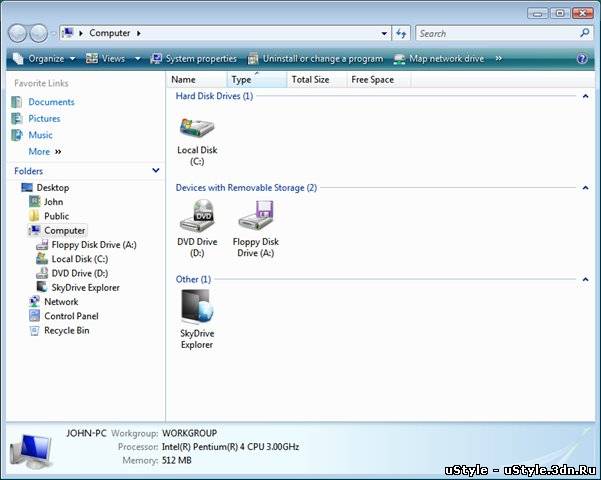This screenshot has height=480, width=601.
Task: Click the Folders pane header label
Action: click(28, 171)
